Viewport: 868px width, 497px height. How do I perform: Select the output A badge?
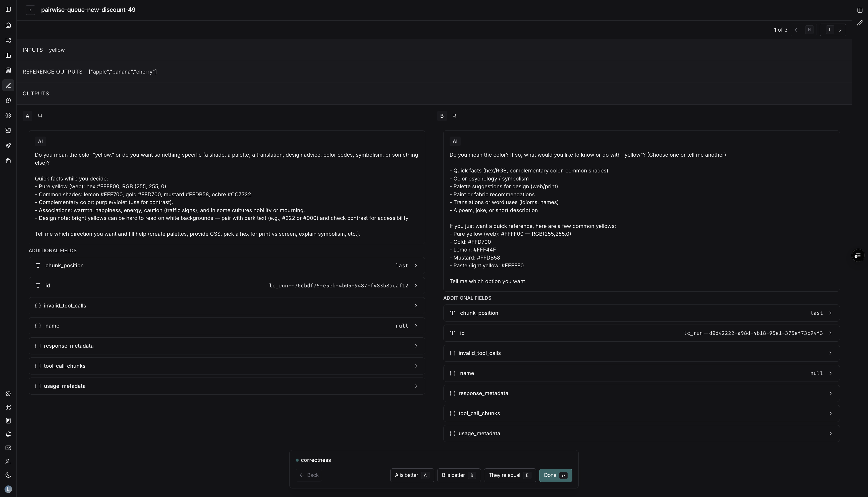(27, 116)
